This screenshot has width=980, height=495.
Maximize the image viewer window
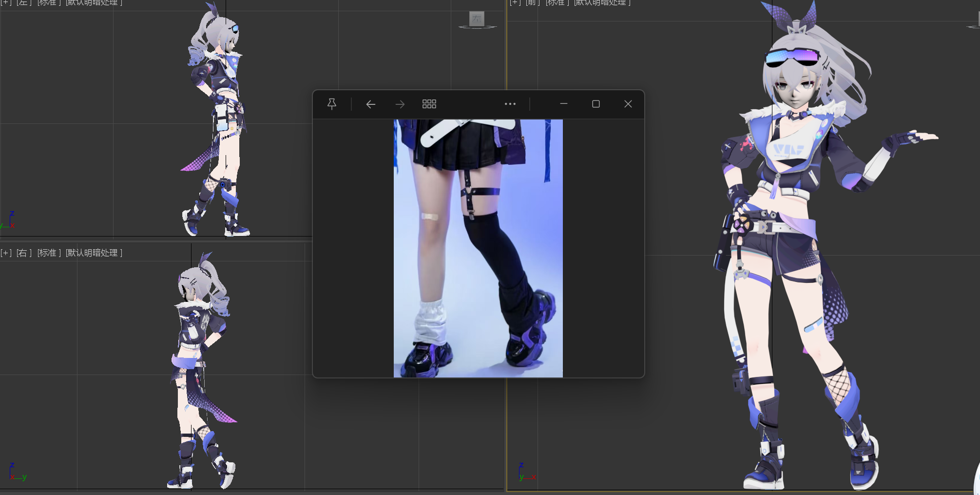coord(596,104)
